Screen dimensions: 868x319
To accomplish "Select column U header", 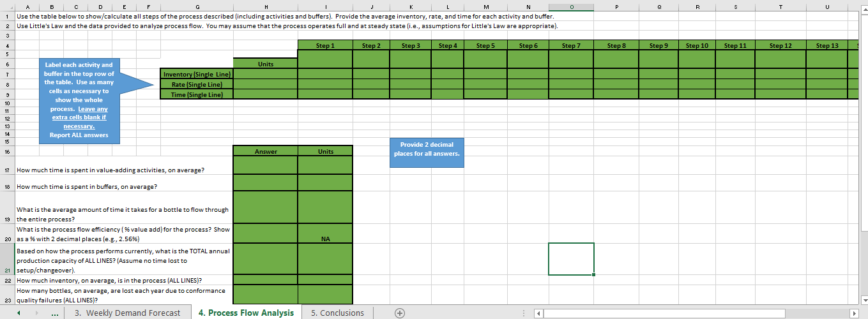I will [826, 6].
